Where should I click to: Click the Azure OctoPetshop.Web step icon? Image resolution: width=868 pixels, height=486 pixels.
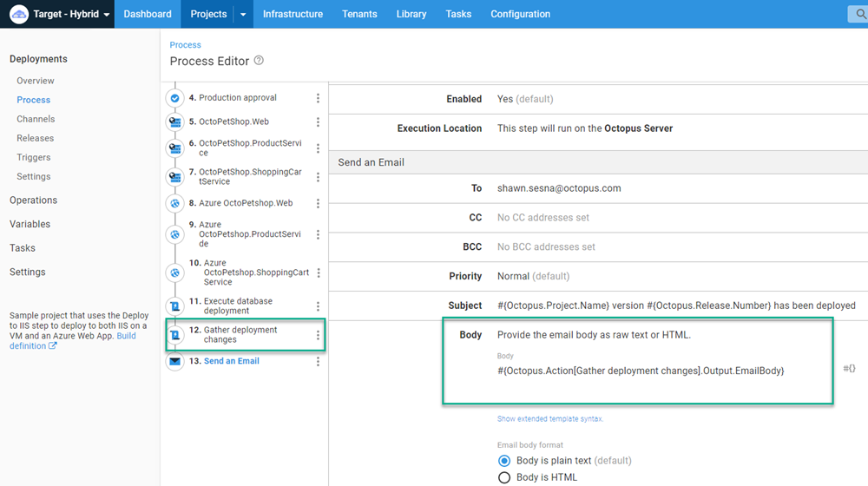coord(174,204)
